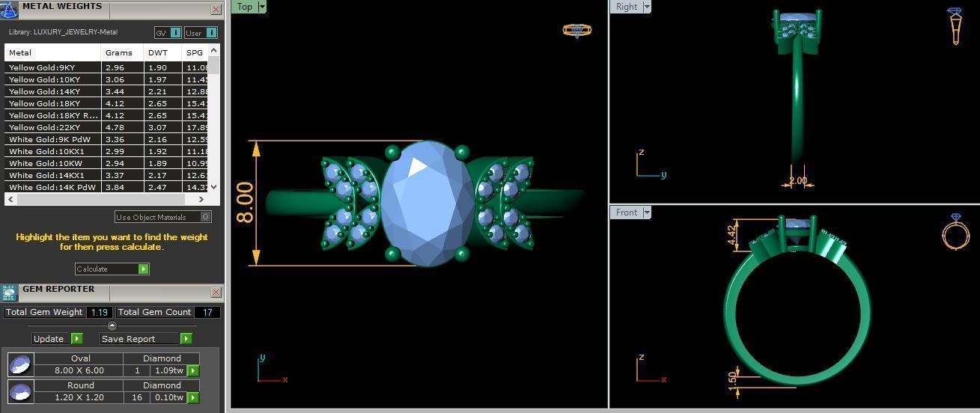This screenshot has width=980, height=413.
Task: Collapse the Gem Reporter summary with the round handle
Action: click(112, 325)
